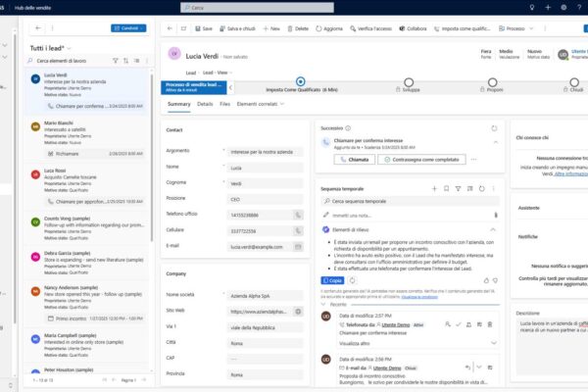Click email icon next to E-mail field
Image resolution: width=588 pixels, height=392 pixels.
298,247
